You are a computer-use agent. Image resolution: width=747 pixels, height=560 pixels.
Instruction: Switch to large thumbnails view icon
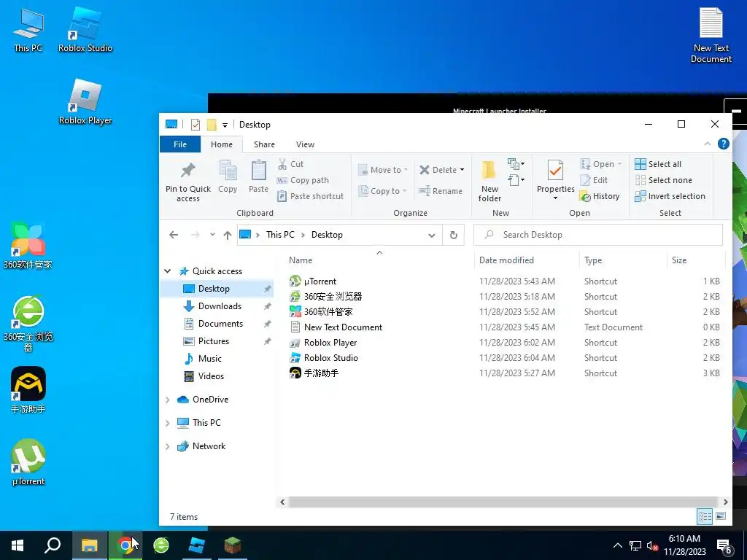pyautogui.click(x=721, y=516)
